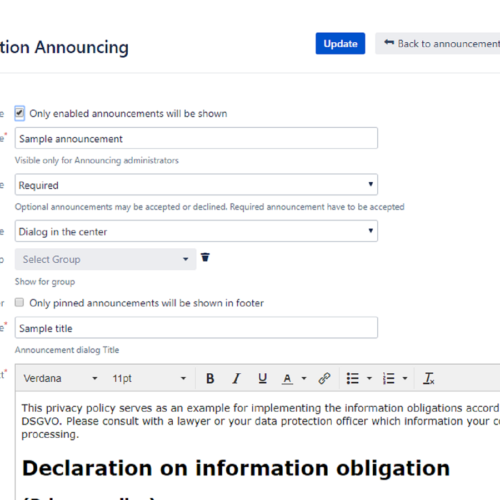Viewport: 500px width, 500px height.
Task: Open text color picker arrow
Action: [x=304, y=378]
